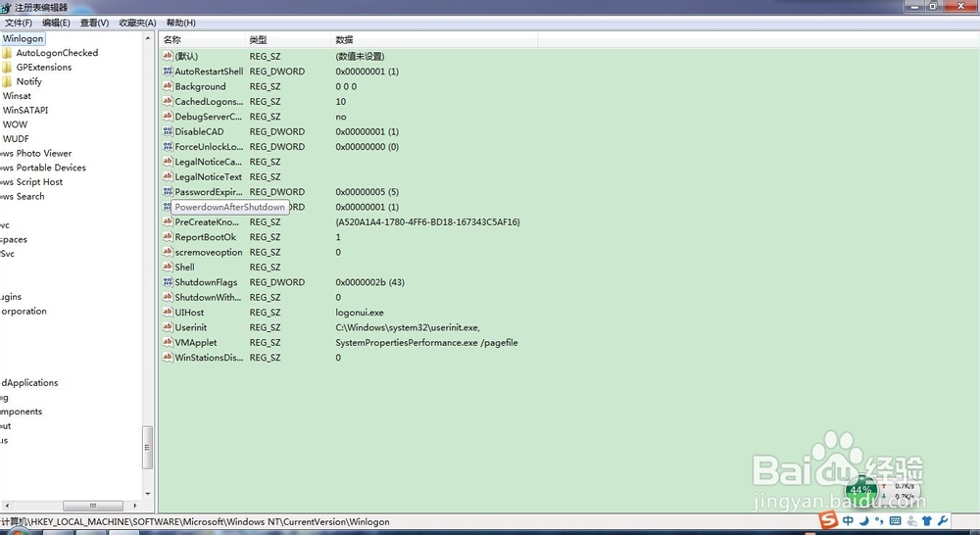Select the Portable Devices tree entry
Image resolution: width=980 pixels, height=535 pixels.
[43, 168]
